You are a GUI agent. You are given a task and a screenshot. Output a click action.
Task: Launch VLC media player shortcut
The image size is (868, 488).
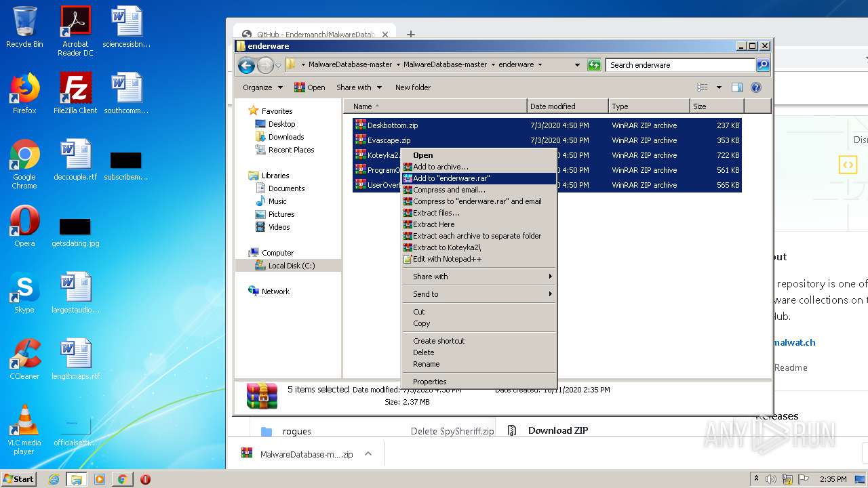click(24, 430)
